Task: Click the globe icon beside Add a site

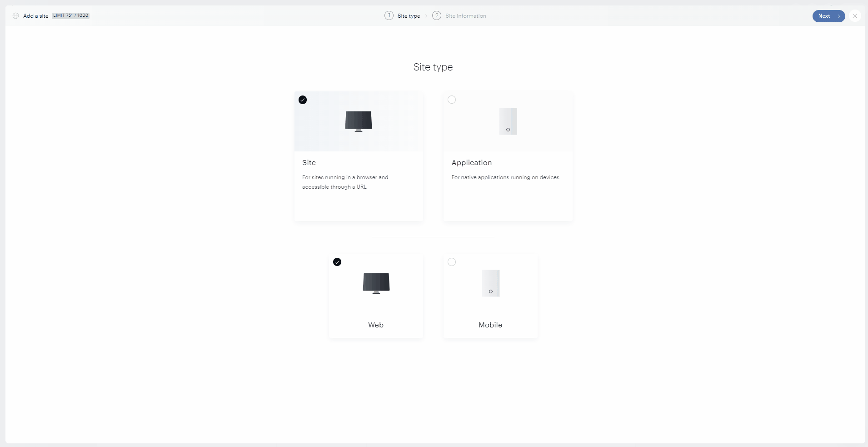Action: coord(15,15)
